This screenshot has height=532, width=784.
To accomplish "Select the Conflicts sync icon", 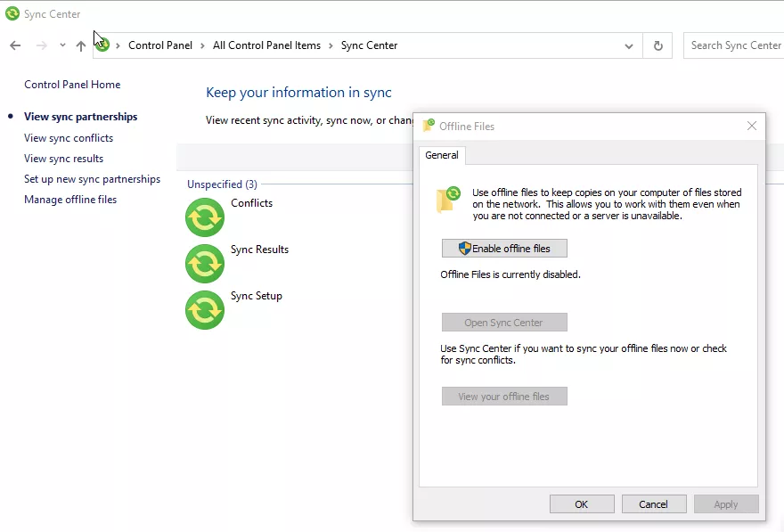I will [205, 217].
